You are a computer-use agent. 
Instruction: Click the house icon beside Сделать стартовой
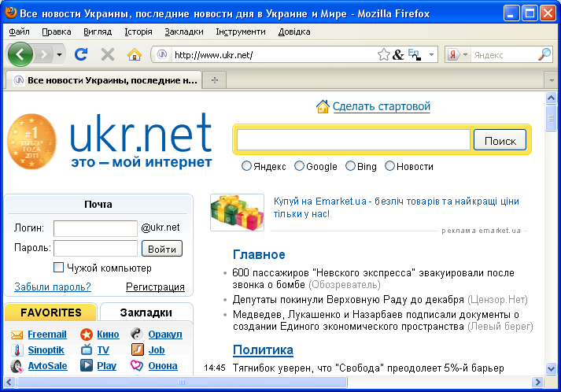(323, 106)
